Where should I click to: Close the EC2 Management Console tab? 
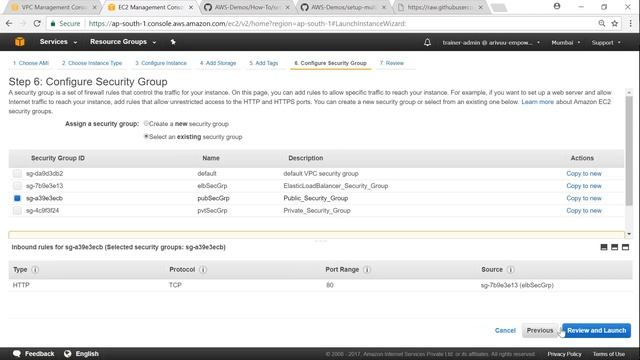(x=191, y=7)
